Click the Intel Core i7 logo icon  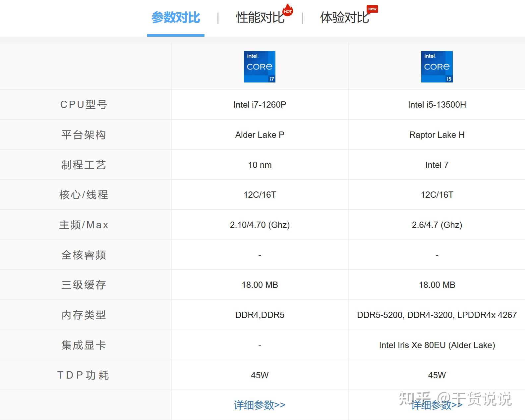click(260, 67)
